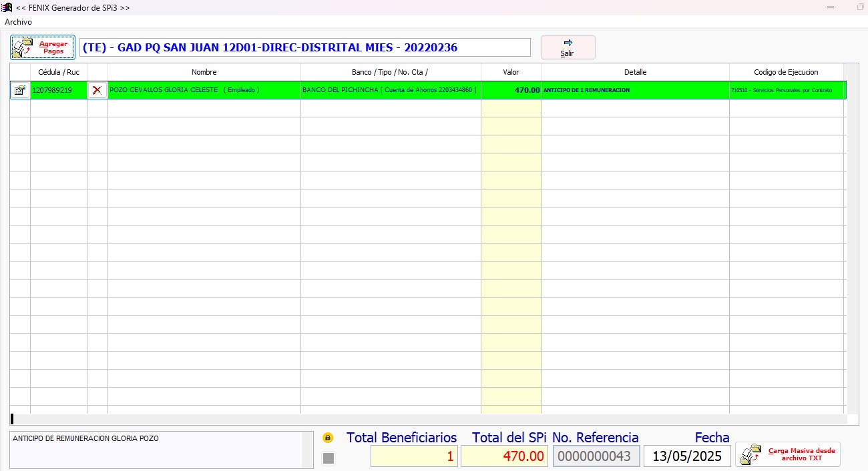Click the gray square below the padlock
The height and width of the screenshot is (471, 868).
tap(329, 458)
